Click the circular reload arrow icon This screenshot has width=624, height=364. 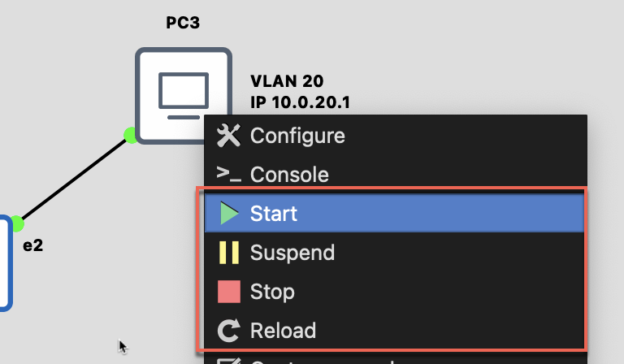click(x=229, y=331)
